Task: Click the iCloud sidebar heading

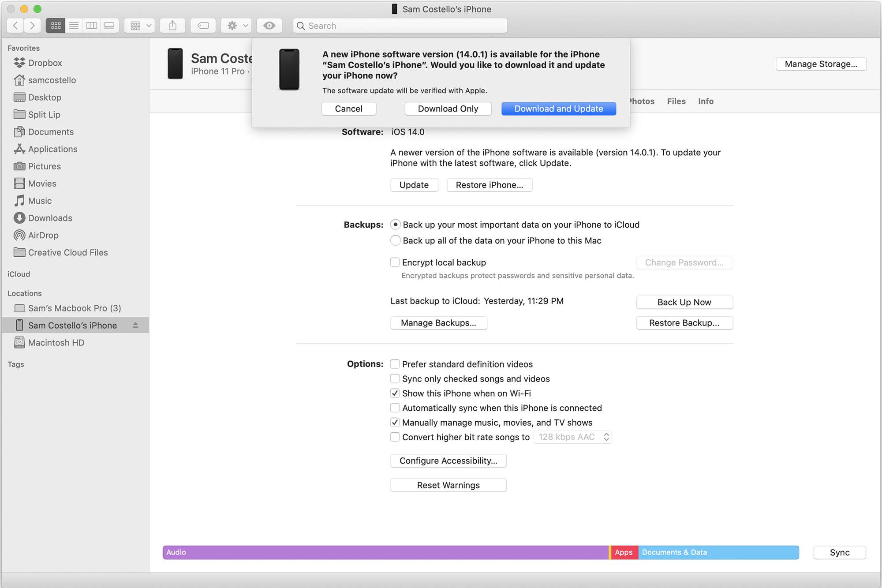Action: (19, 274)
